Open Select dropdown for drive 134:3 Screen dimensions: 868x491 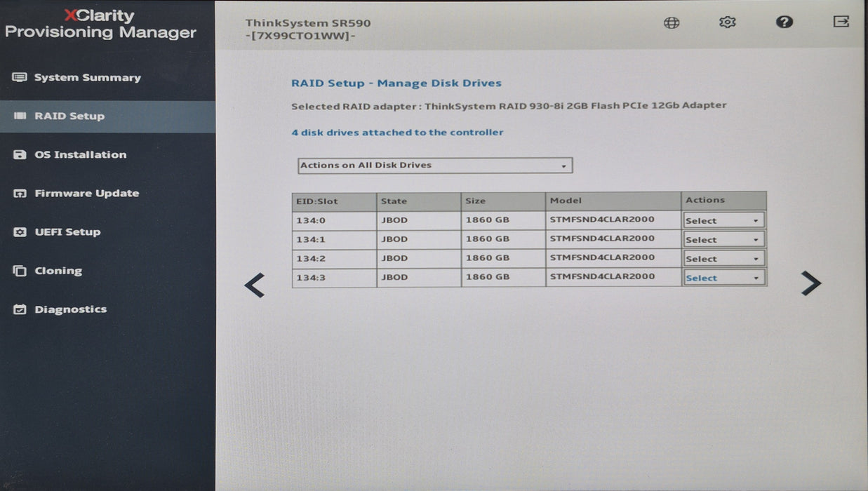[x=723, y=278]
